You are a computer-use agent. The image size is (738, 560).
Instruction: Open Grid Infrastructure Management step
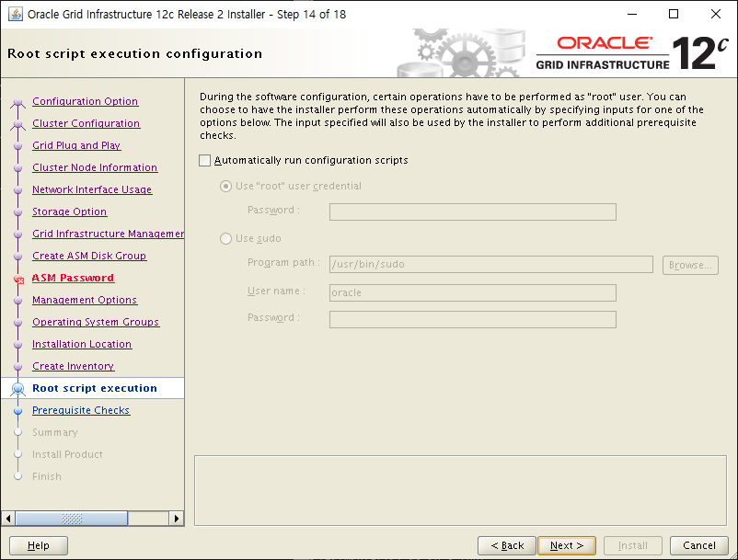[109, 234]
